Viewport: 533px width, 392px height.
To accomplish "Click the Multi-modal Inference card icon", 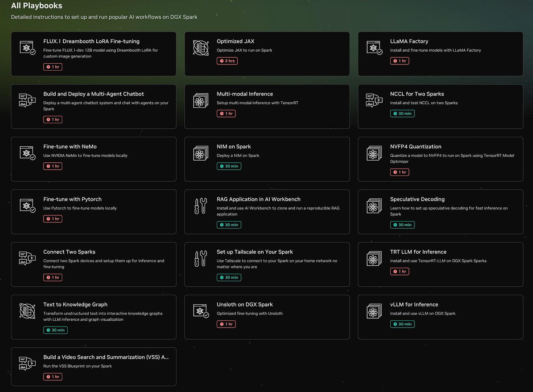I will pyautogui.click(x=201, y=100).
